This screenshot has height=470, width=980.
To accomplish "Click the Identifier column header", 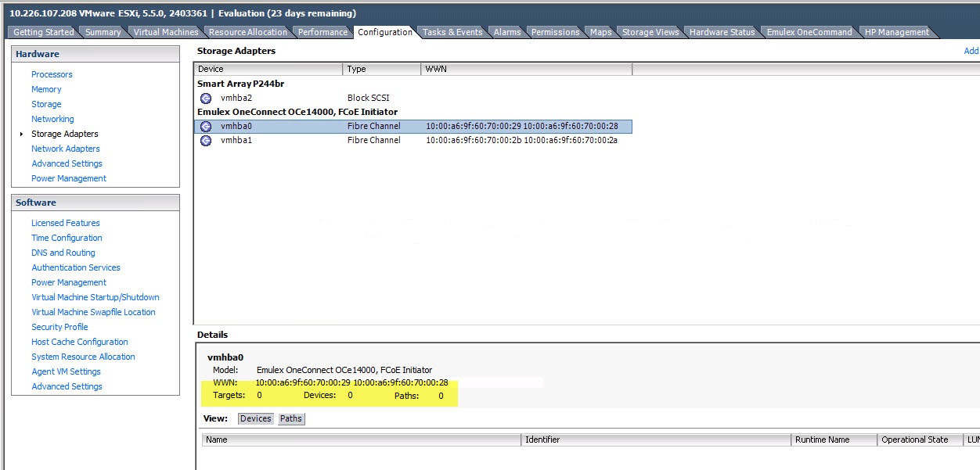I will coord(656,440).
